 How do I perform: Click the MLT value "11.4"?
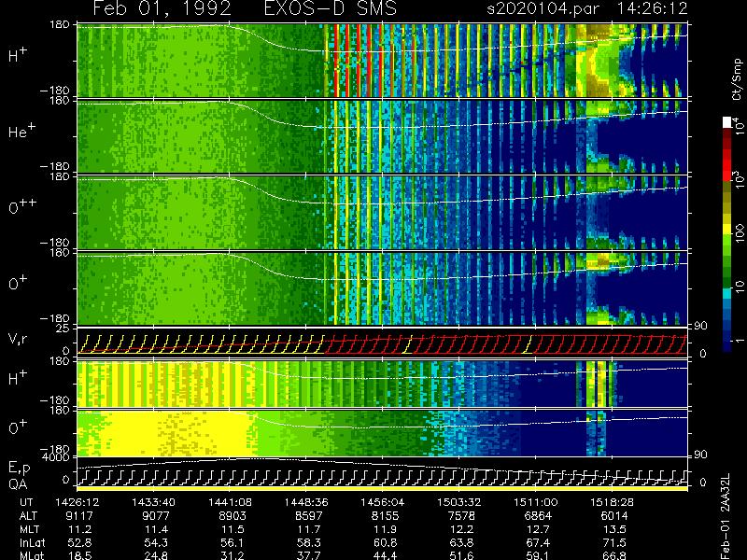(156, 529)
